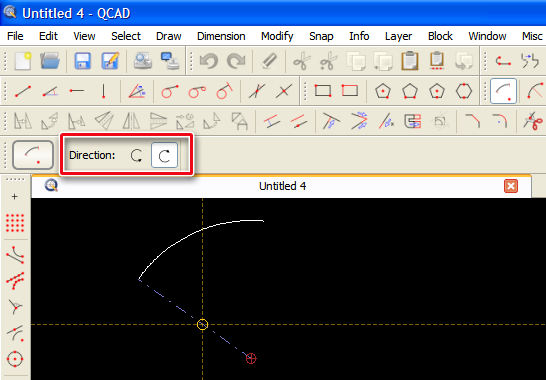
Task: Open the File menu
Action: (15, 36)
